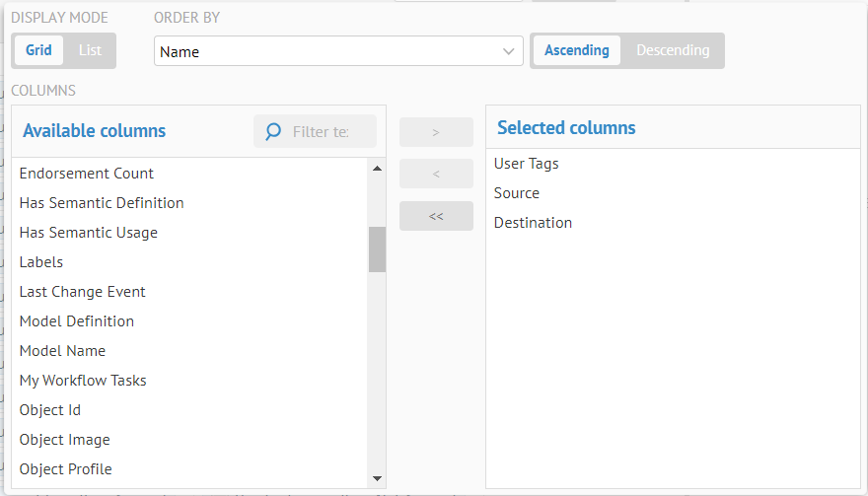This screenshot has height=496, width=868.
Task: Select User Tags in selected columns
Action: (x=527, y=164)
